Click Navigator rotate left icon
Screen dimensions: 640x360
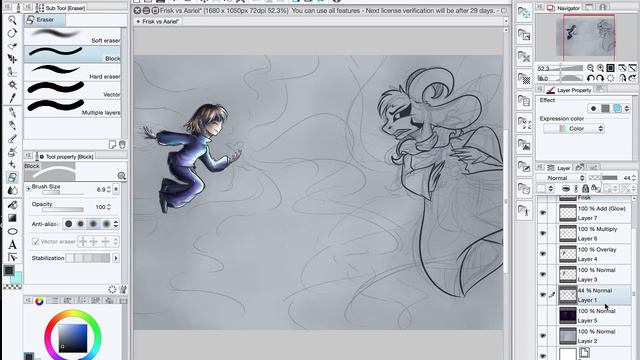pyautogui.click(x=590, y=78)
